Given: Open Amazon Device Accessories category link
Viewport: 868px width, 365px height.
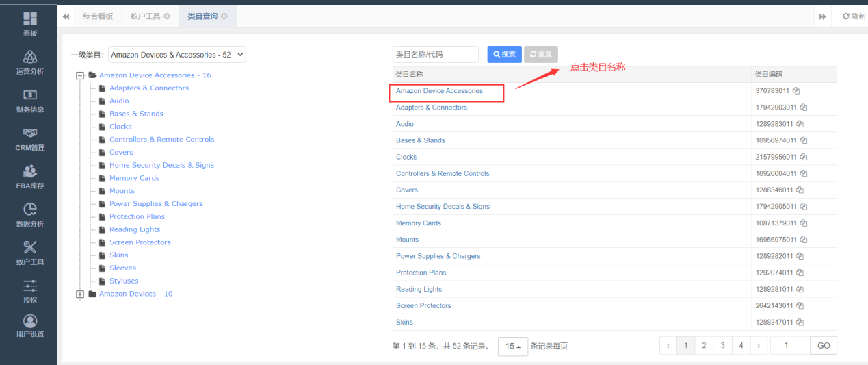Looking at the screenshot, I should pyautogui.click(x=439, y=91).
